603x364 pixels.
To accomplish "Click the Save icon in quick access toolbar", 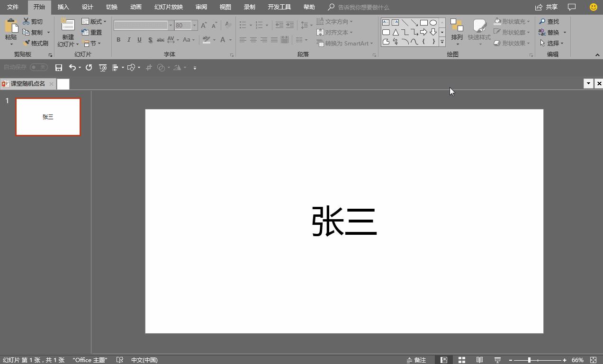I will 59,67.
